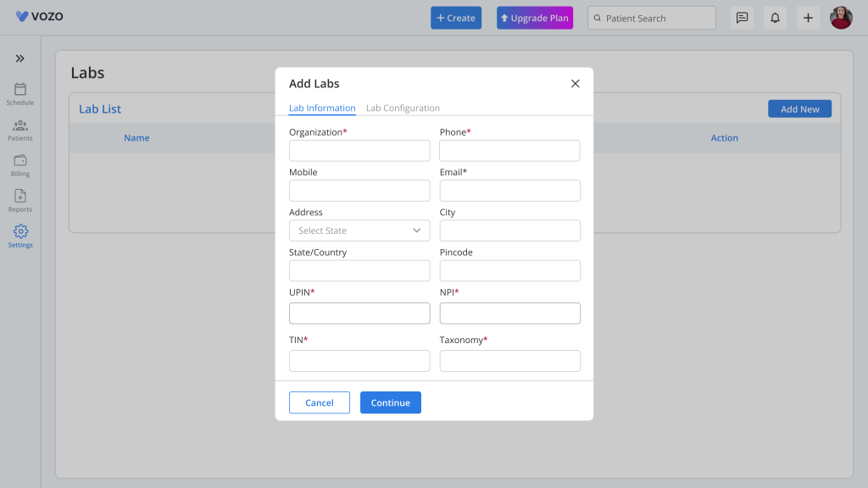The height and width of the screenshot is (488, 868).
Task: Open Patients section in sidebar
Action: point(20,130)
